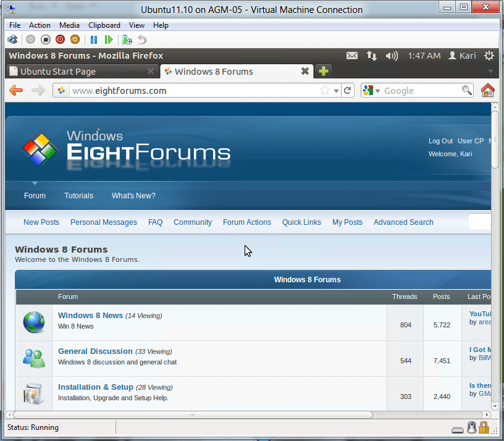Click the vertical scrollbar thumb
504x441 pixels.
click(x=495, y=139)
